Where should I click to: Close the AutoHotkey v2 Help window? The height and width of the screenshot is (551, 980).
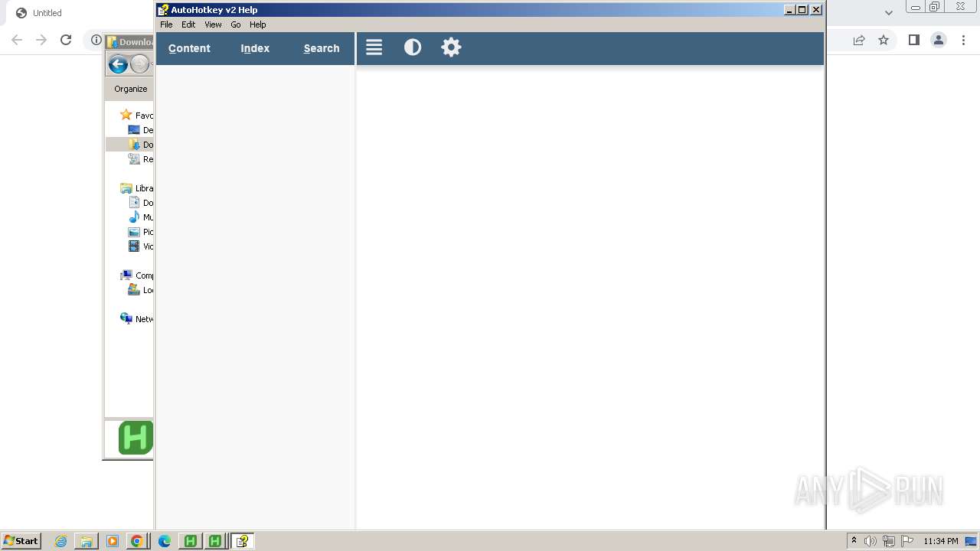[x=816, y=10]
